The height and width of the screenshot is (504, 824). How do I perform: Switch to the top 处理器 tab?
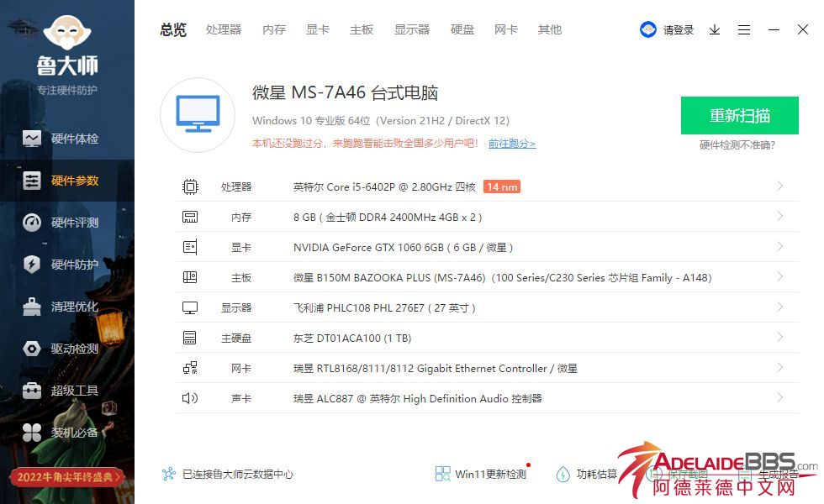(224, 29)
